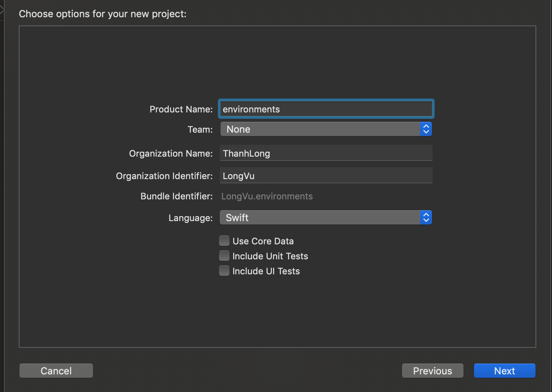Viewport: 552px width, 392px height.
Task: Click the Product Name text field
Action: [325, 109]
